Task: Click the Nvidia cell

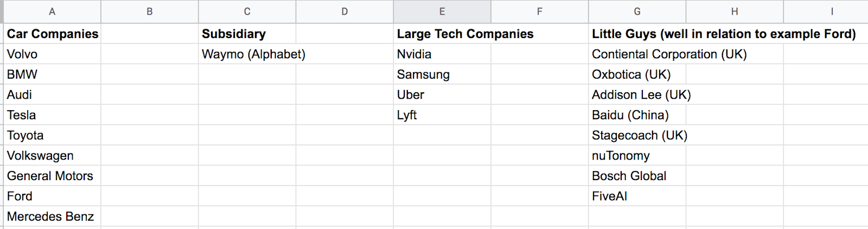Action: click(442, 54)
